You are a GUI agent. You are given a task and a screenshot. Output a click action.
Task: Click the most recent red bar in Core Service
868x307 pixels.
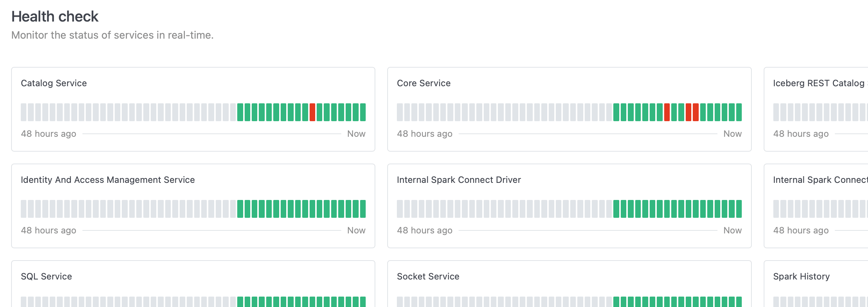(x=696, y=112)
